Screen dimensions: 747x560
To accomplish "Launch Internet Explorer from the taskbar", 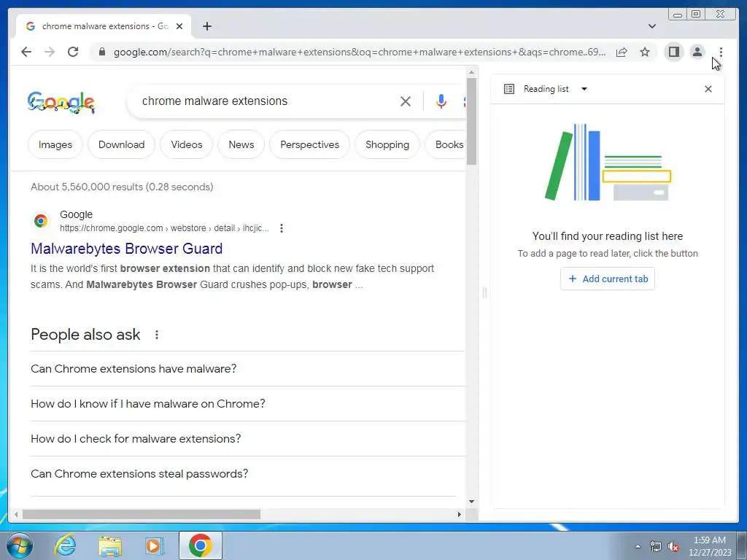I will click(65, 545).
